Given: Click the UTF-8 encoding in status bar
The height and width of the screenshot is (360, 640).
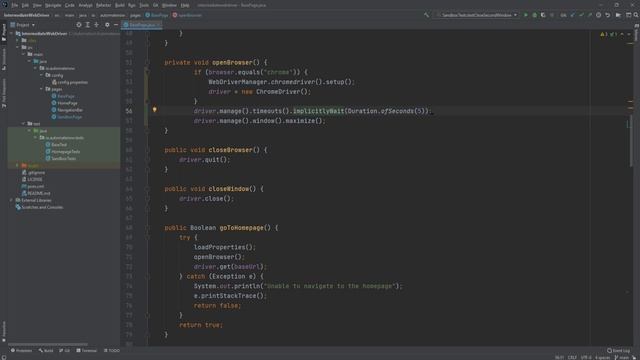Looking at the screenshot, I should (586, 357).
